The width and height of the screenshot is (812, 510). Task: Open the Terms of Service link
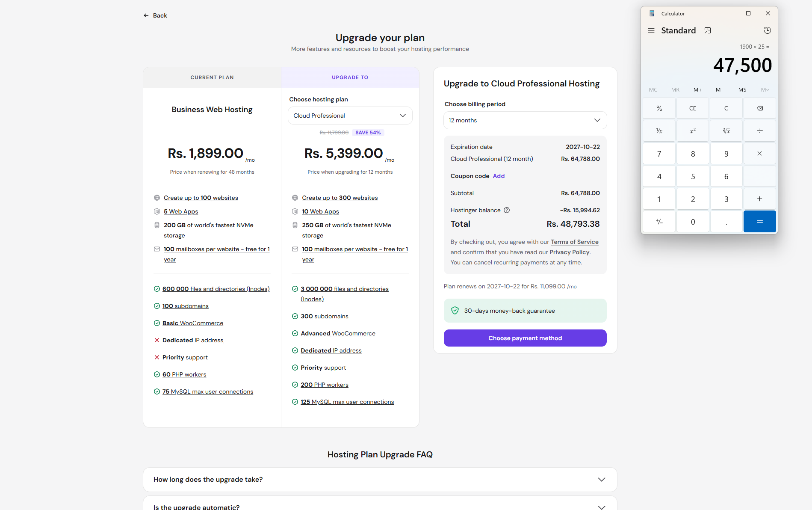[x=575, y=242]
